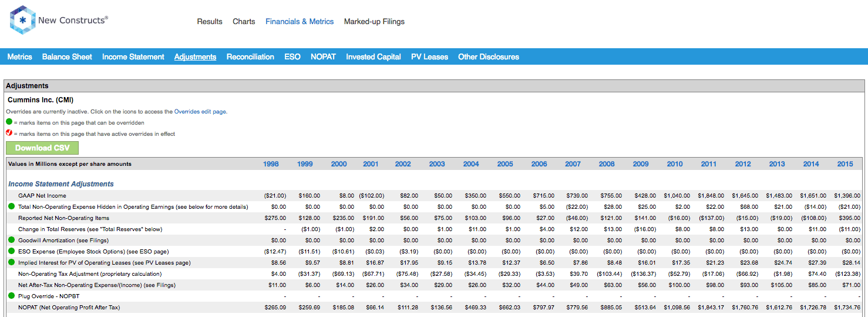Select the 2009 year column header
This screenshot has width=868, height=317.
pyautogui.click(x=641, y=164)
